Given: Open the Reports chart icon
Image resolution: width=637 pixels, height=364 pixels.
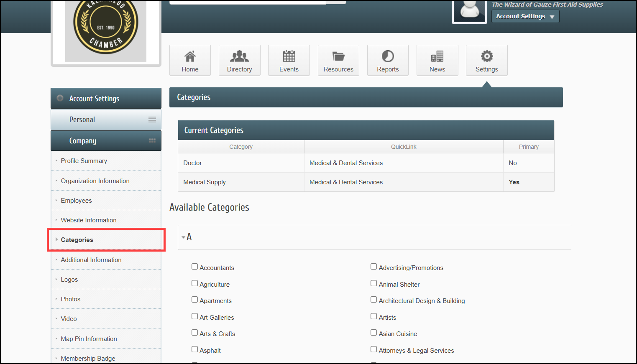Looking at the screenshot, I should pyautogui.click(x=388, y=56).
